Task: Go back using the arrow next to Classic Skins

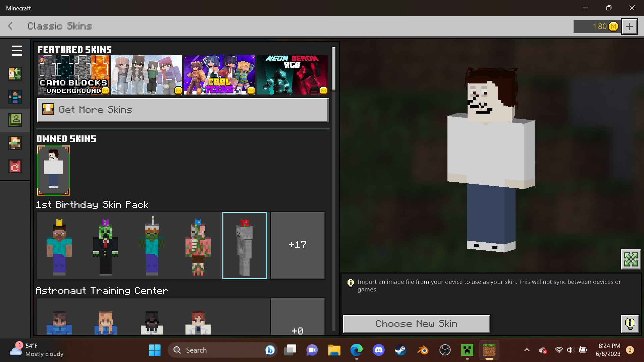Action: 10,26
